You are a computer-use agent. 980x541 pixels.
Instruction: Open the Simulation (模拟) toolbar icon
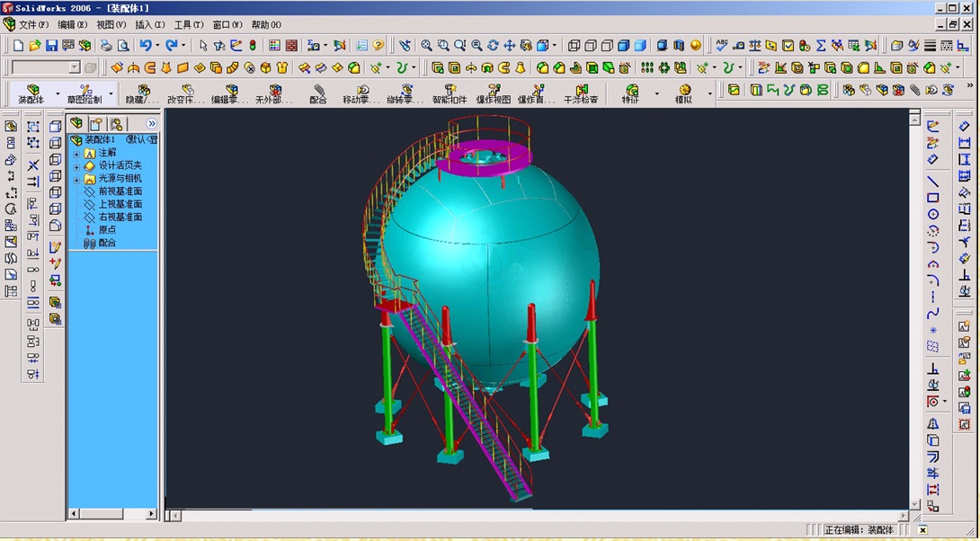pos(686,89)
